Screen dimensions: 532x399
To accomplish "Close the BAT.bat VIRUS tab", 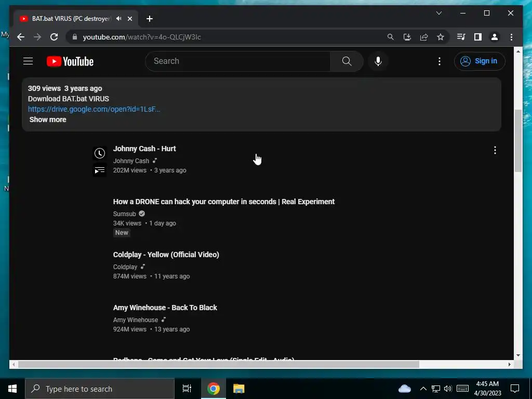I will 129,19.
